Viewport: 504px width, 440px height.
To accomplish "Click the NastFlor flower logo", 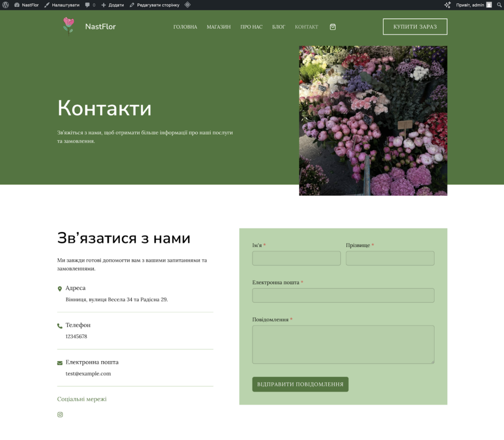I will (68, 27).
